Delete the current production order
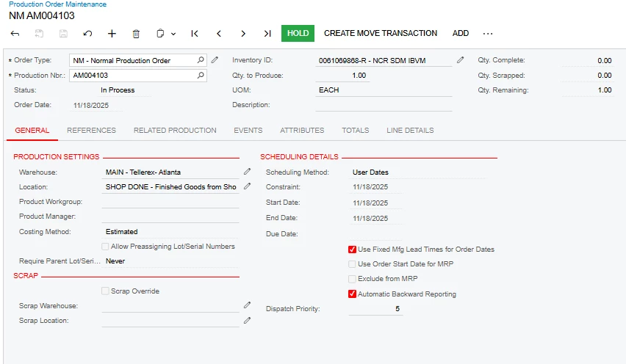The image size is (626, 364). point(136,34)
